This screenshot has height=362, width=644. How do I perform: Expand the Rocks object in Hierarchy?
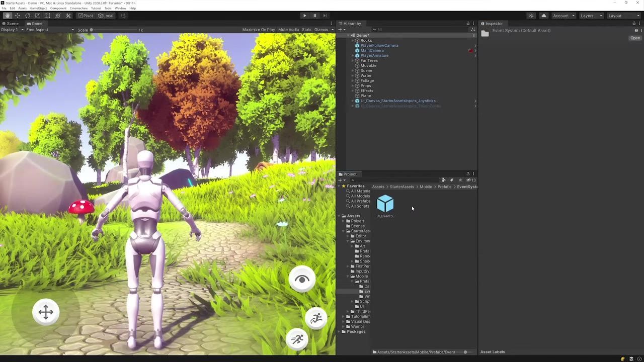[352, 41]
